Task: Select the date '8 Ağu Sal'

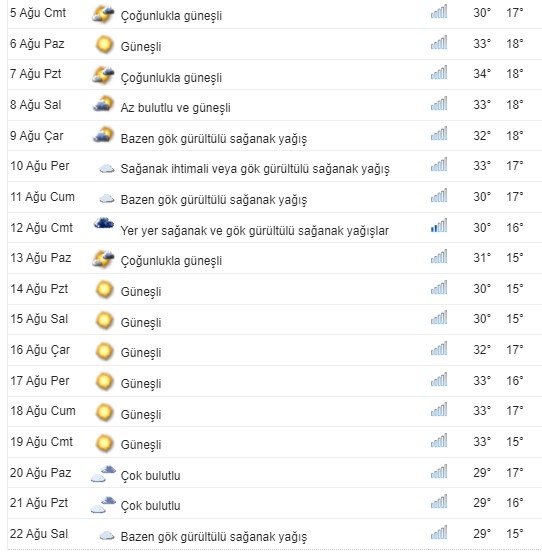Action: pyautogui.click(x=36, y=105)
